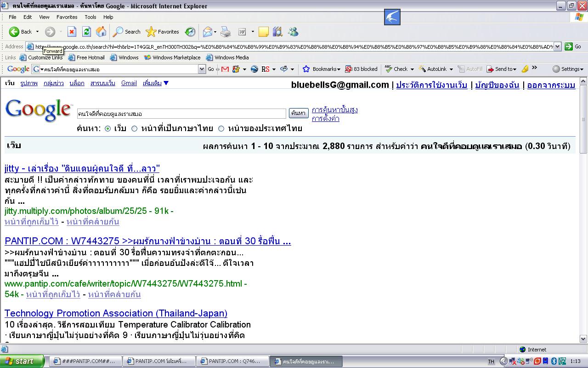Stop page loading with red X icon
The image size is (588, 368).
[72, 32]
